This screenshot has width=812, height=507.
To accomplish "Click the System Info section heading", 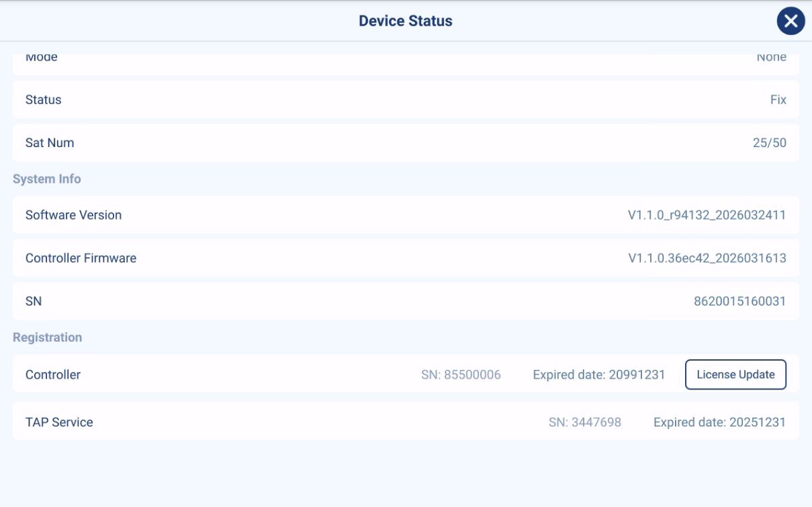I will point(47,179).
